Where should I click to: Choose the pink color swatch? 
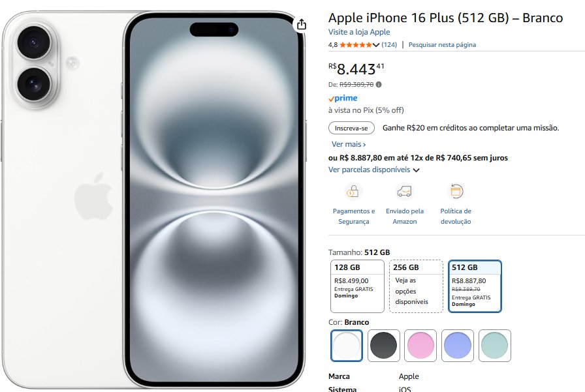tap(420, 346)
